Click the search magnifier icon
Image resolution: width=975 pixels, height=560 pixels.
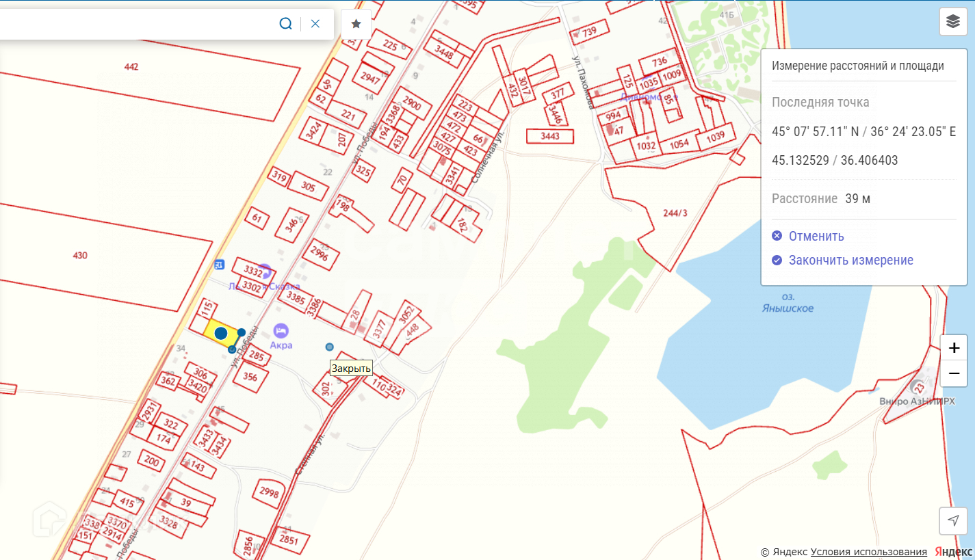(285, 23)
